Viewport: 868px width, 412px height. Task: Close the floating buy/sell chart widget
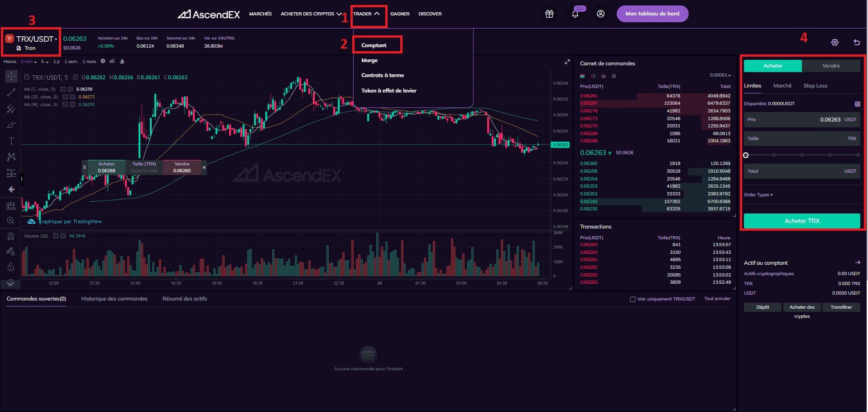point(204,167)
